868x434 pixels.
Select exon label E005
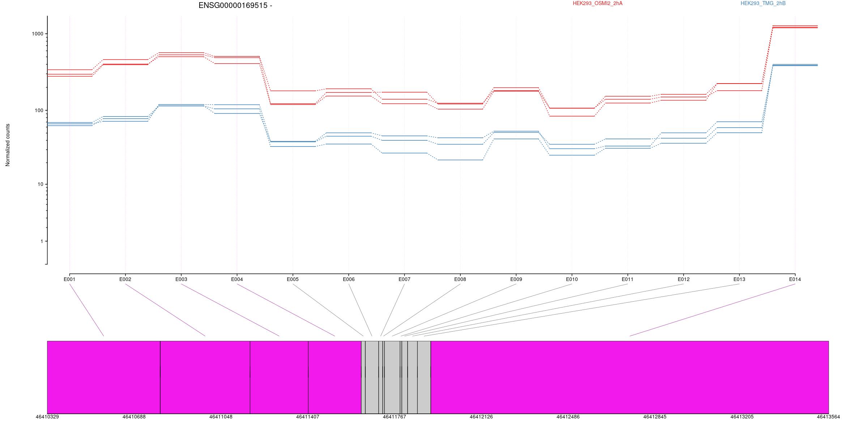(293, 279)
